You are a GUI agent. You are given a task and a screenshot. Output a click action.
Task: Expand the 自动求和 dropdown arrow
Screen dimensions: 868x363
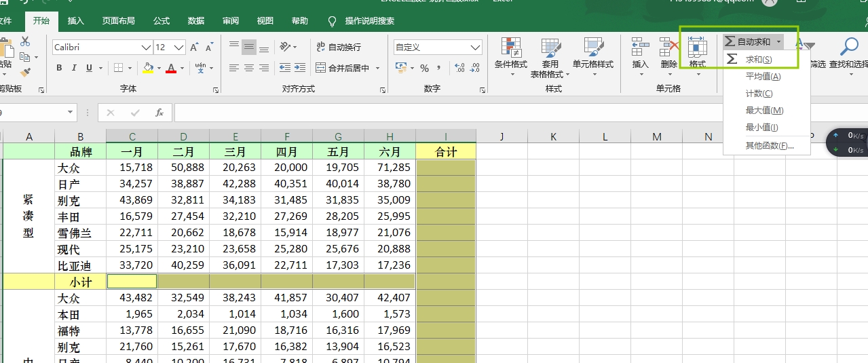click(778, 42)
